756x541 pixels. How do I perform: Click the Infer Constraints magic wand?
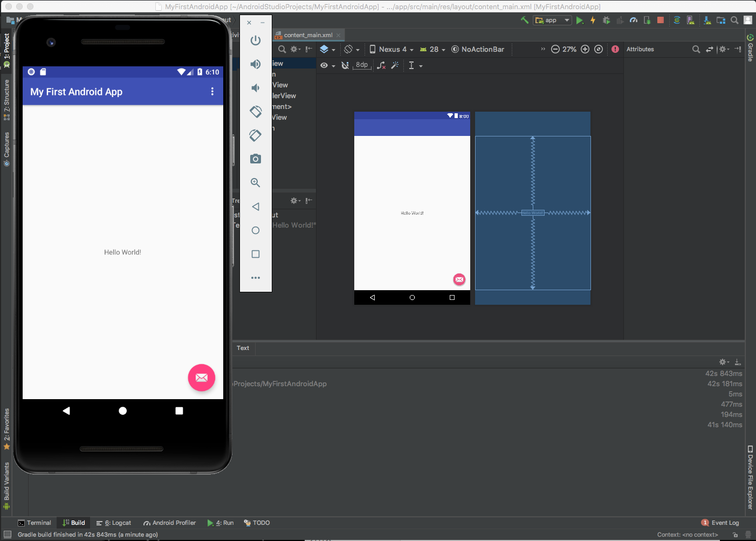pyautogui.click(x=395, y=65)
